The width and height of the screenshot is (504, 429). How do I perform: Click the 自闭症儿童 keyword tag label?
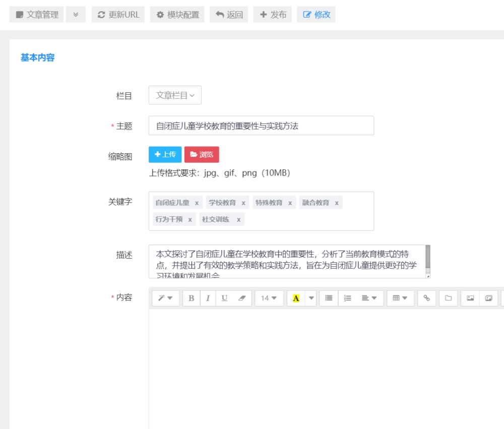pos(172,203)
